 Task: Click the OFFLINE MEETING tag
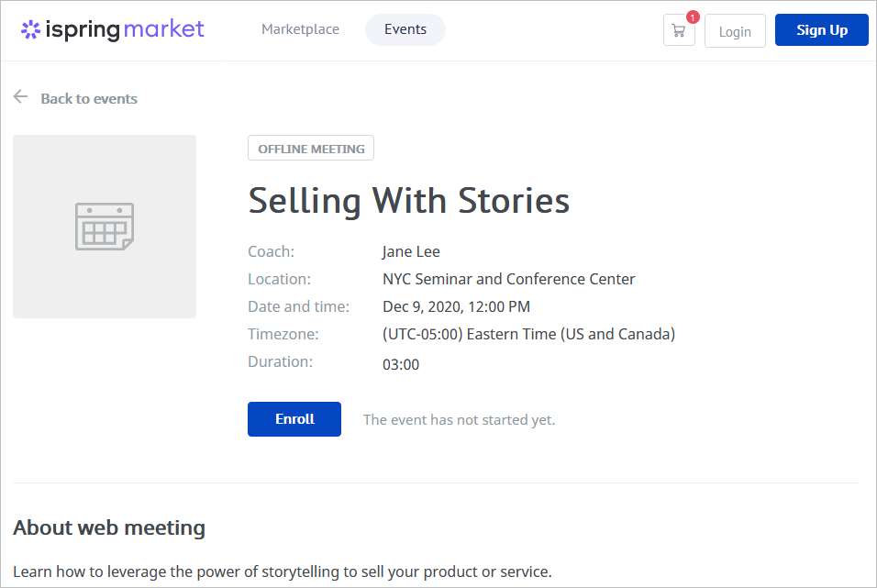click(x=311, y=149)
